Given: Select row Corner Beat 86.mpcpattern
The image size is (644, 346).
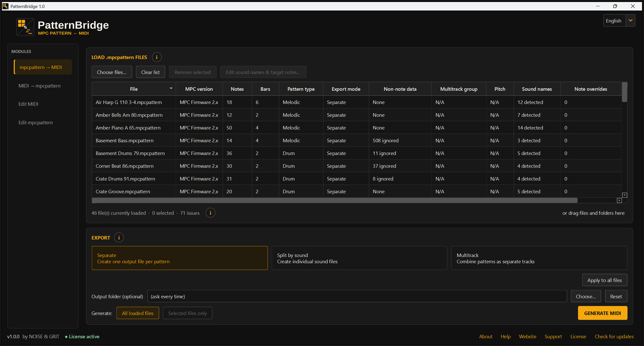Looking at the screenshot, I should pyautogui.click(x=357, y=166).
